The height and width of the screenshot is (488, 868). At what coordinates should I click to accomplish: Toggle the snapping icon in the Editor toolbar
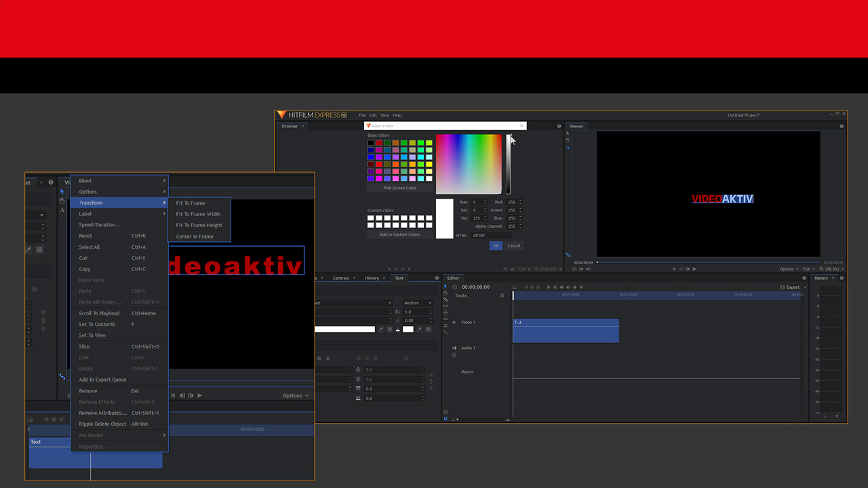[514, 287]
